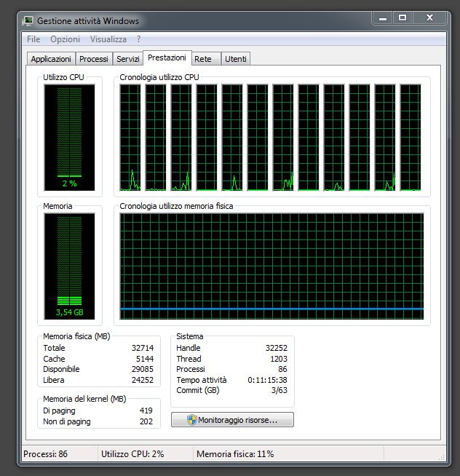Switch to the Applicazioni tab

point(51,59)
